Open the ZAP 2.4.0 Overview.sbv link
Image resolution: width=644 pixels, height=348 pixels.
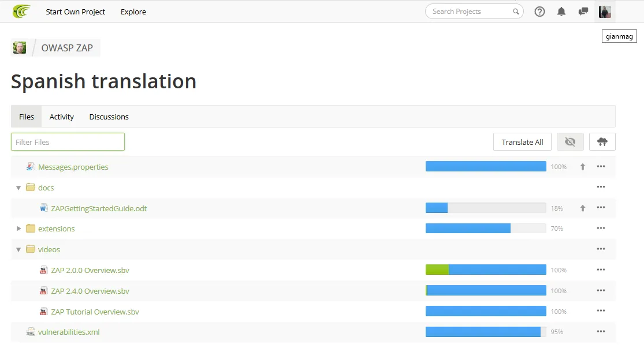90,291
